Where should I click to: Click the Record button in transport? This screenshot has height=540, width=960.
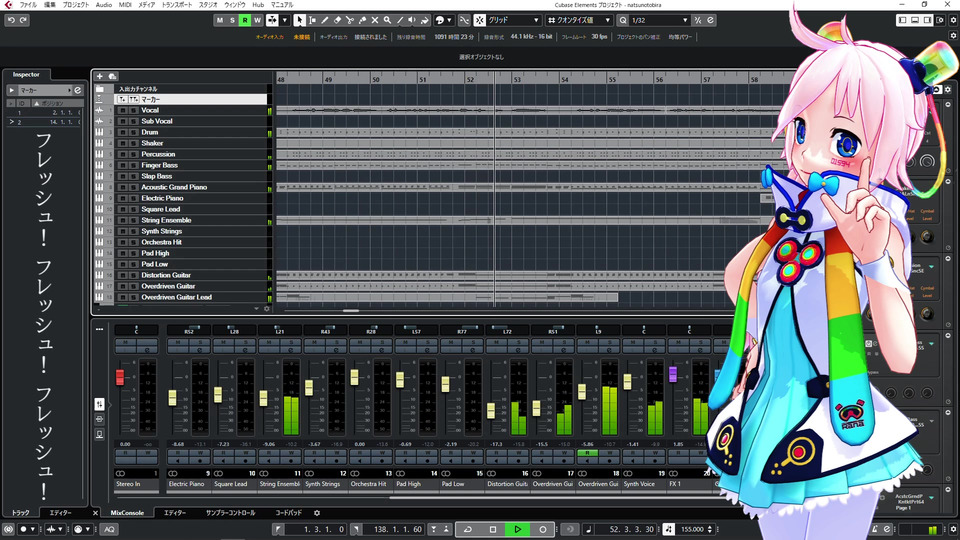point(542,529)
